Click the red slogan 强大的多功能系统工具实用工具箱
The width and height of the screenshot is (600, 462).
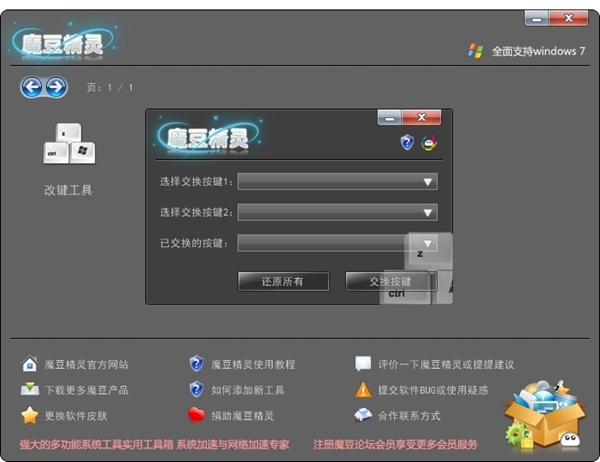click(97, 444)
